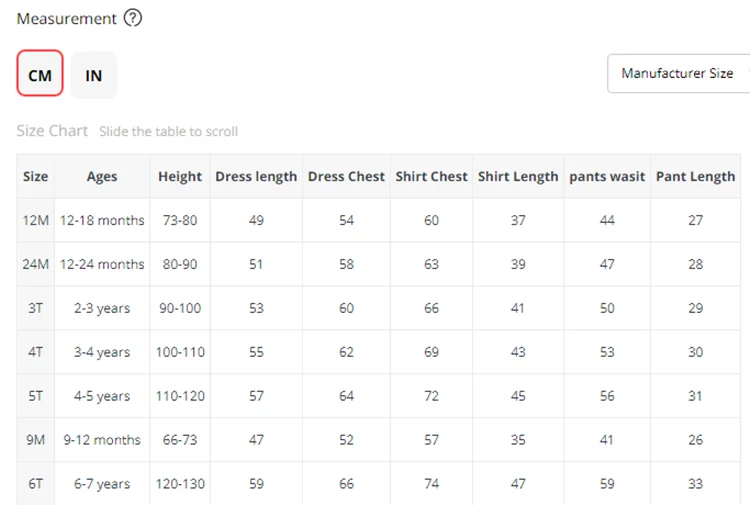Click the Dress Chest column header
Viewport: 750px width, 505px height.
(346, 176)
